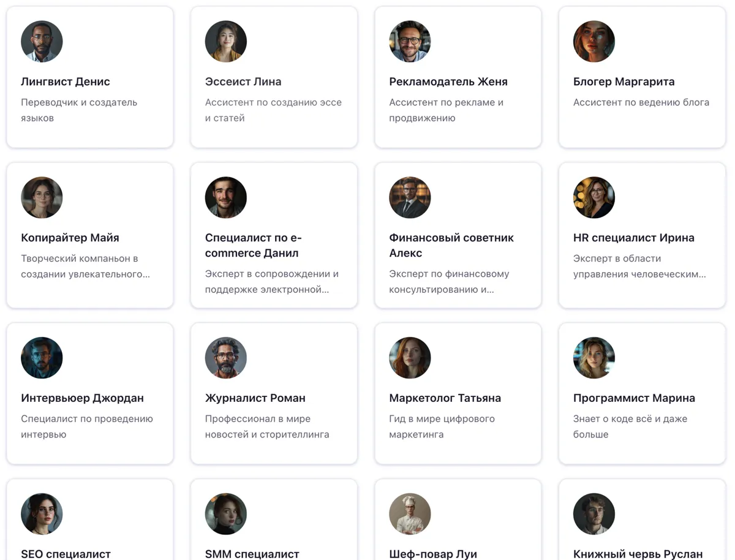Select the description of Маркетолог Татьяна
735x560 pixels.
pyautogui.click(x=432, y=426)
